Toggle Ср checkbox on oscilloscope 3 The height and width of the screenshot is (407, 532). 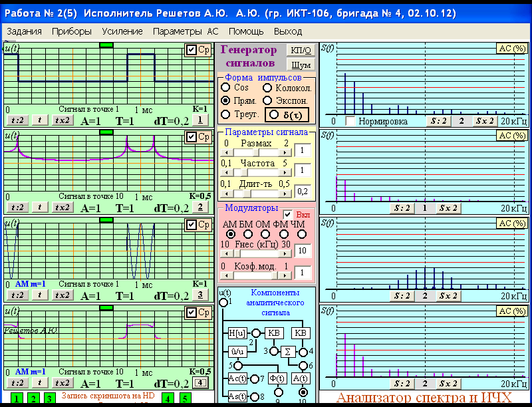click(x=192, y=225)
